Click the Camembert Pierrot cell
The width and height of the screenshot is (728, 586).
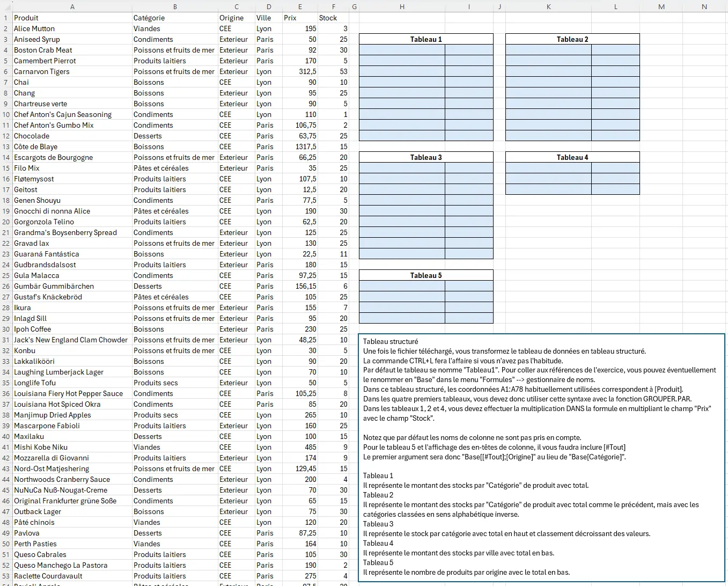(72, 61)
